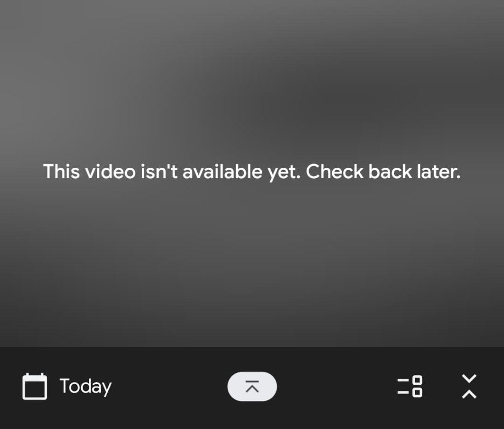Shrink the history view with the chevrons
Image resolution: width=504 pixels, height=429 pixels.
click(469, 386)
